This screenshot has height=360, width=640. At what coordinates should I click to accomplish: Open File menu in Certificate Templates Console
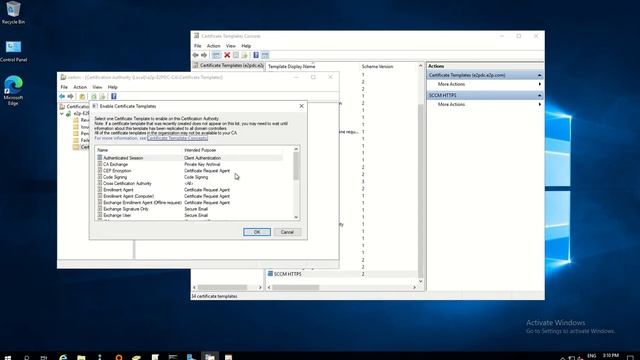(x=198, y=46)
